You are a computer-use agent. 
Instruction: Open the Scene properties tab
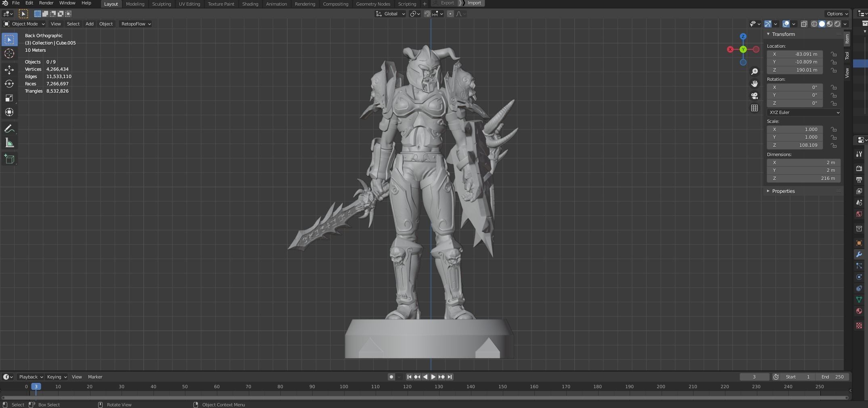(859, 202)
